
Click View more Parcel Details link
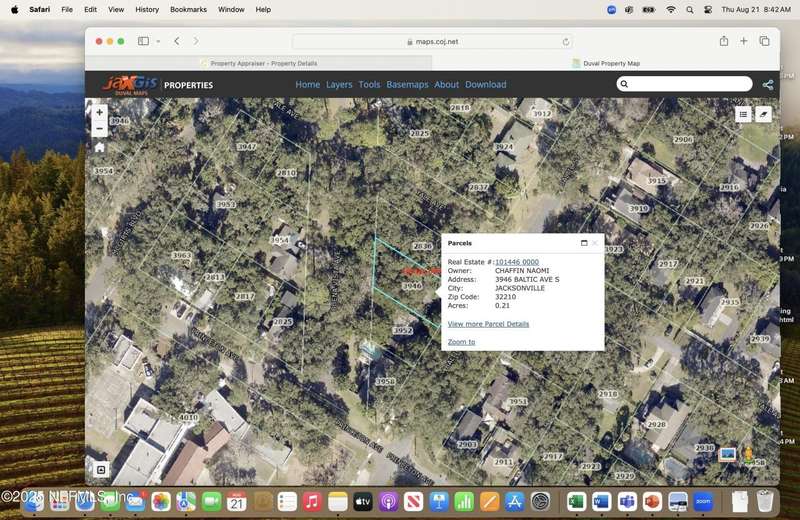pyautogui.click(x=488, y=324)
